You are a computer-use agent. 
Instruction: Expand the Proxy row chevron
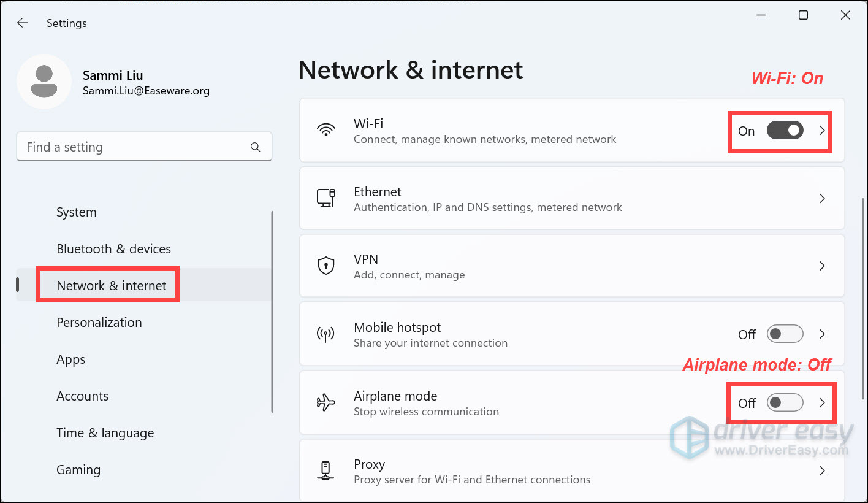pyautogui.click(x=822, y=471)
